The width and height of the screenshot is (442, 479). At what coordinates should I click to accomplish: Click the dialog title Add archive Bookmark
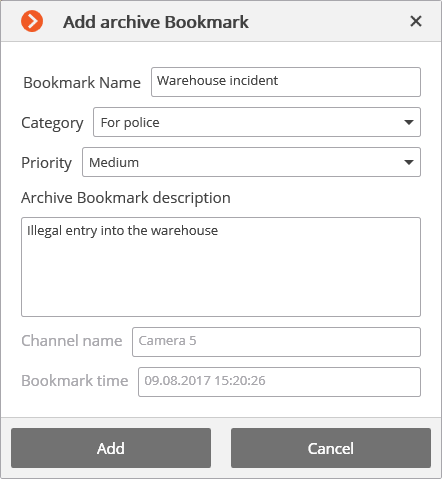pyautogui.click(x=156, y=22)
